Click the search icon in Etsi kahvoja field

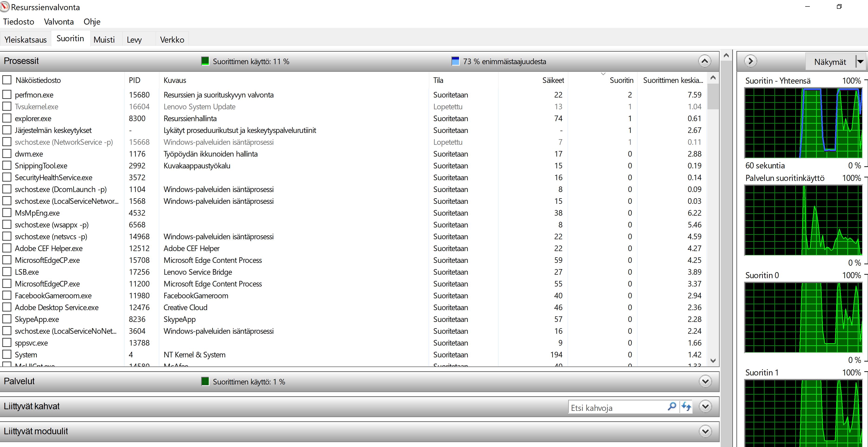pyautogui.click(x=672, y=406)
